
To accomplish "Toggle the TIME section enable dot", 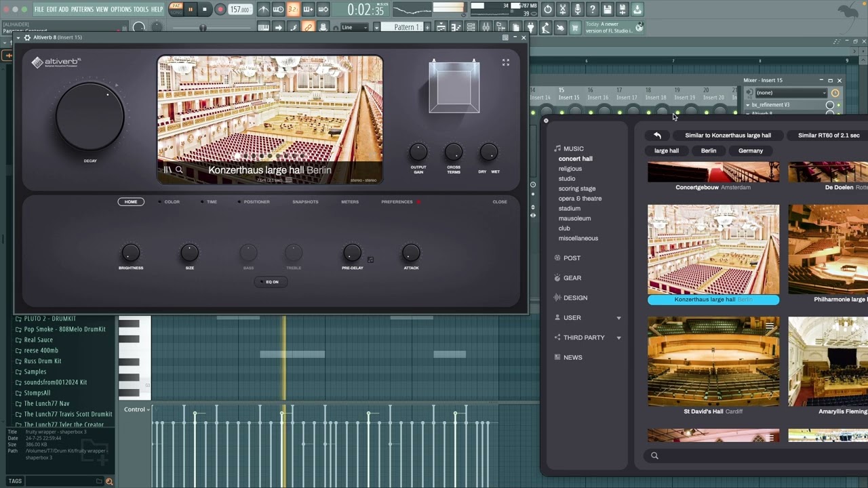I will [x=201, y=202].
